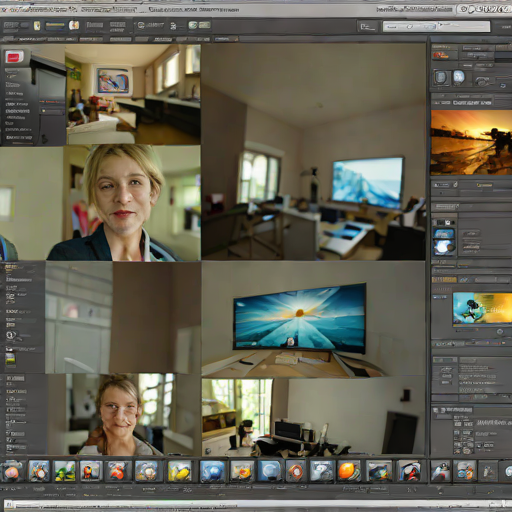Click the slider handle in top-right bar
Viewport: 512px width, 512px height.
[410, 27]
